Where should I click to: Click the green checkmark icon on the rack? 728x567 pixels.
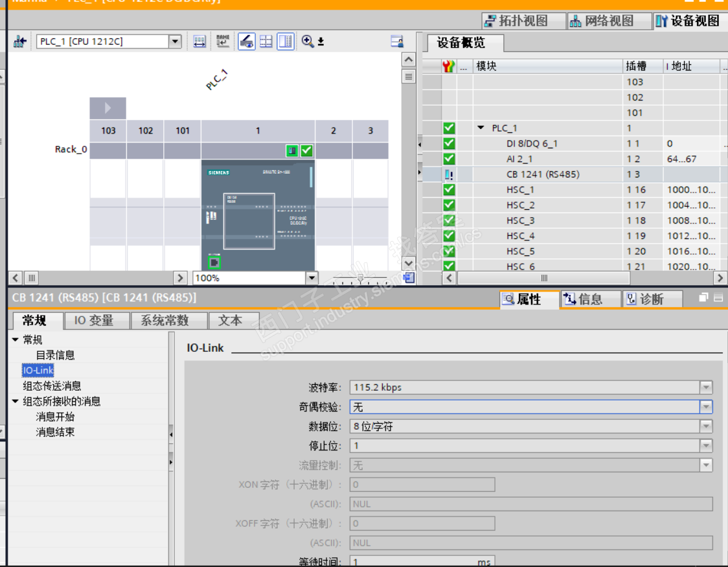click(306, 150)
